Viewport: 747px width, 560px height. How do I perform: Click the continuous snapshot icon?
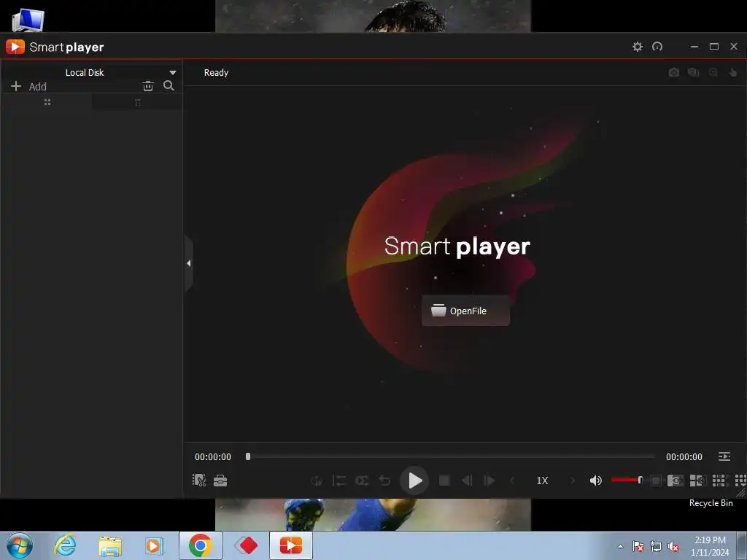(x=693, y=72)
